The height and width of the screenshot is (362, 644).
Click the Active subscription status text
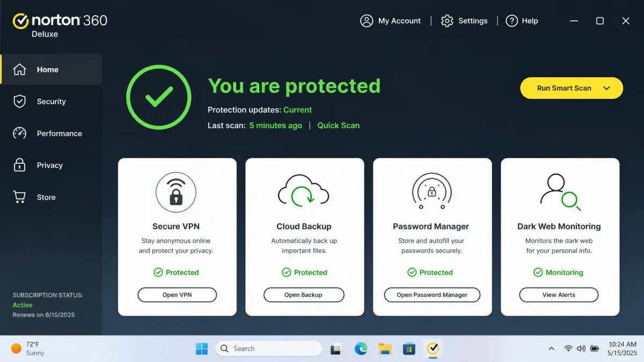point(23,305)
